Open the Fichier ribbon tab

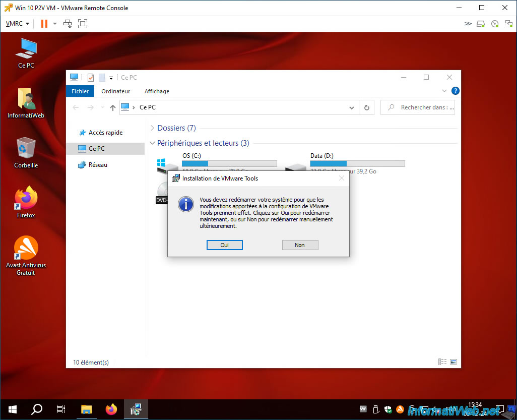tap(80, 91)
